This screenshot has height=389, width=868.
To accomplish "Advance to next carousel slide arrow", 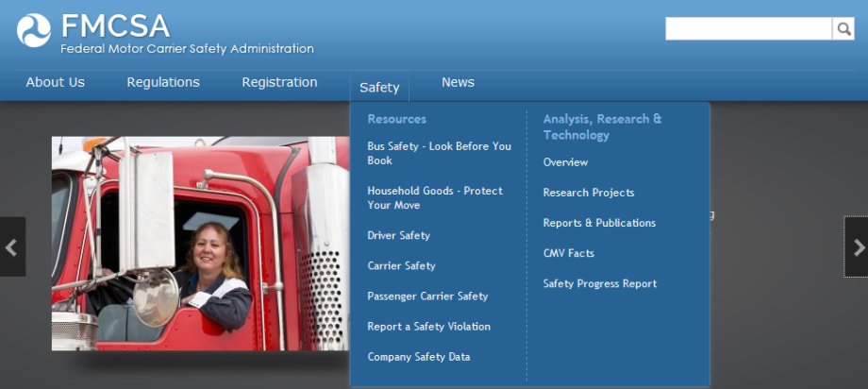I will (x=857, y=246).
